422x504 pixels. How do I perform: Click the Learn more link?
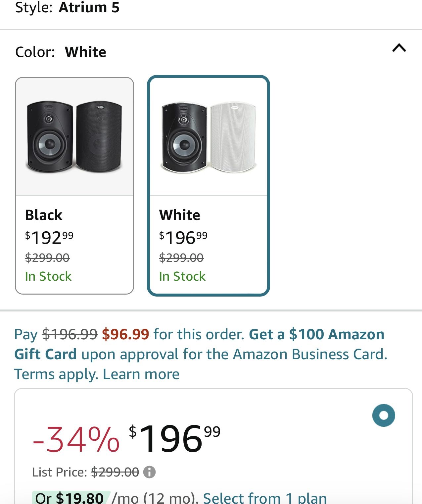(141, 374)
